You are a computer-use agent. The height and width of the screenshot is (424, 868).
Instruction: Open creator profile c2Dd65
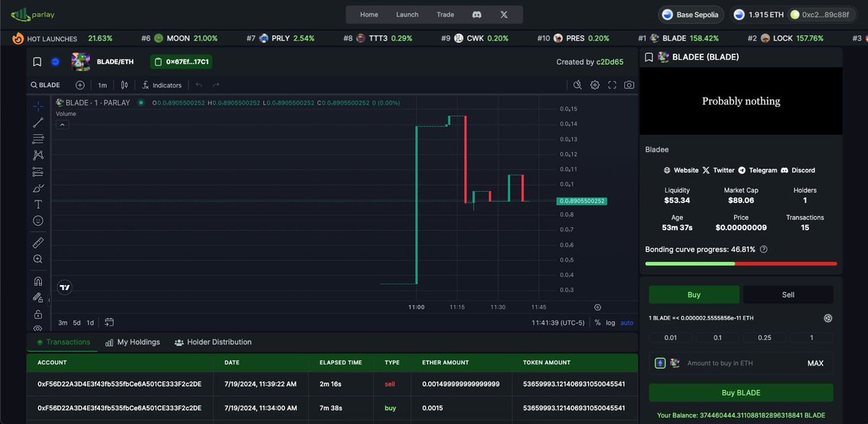coord(610,62)
